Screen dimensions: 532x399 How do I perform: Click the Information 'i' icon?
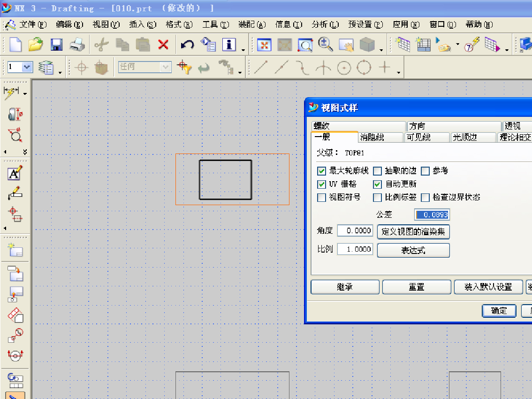229,45
